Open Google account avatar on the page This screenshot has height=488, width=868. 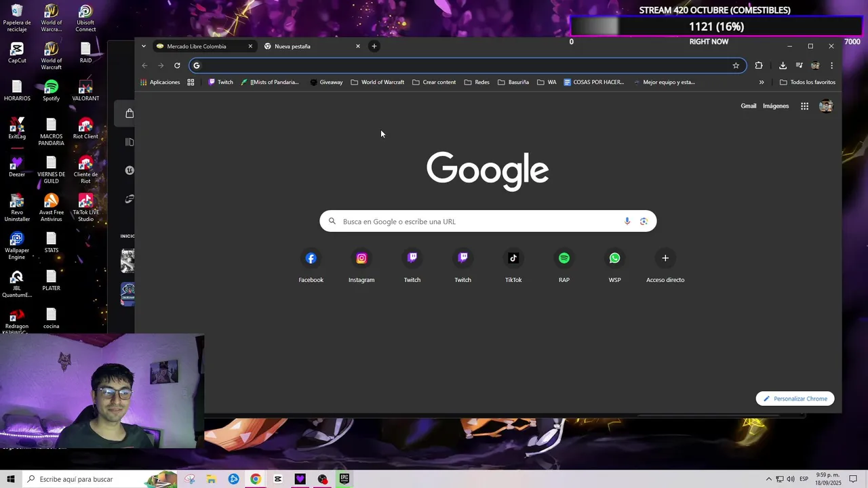click(x=826, y=106)
